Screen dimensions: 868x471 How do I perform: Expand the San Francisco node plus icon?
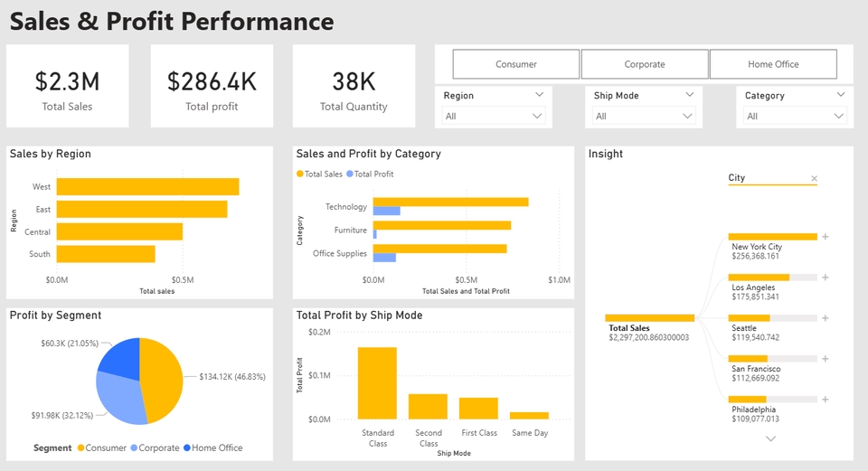826,359
